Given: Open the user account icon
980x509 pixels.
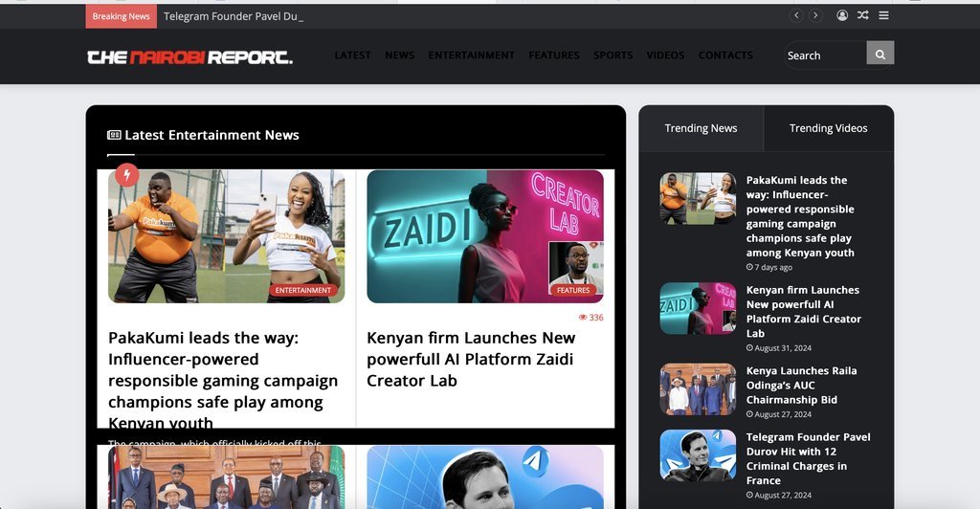Looking at the screenshot, I should 842,15.
